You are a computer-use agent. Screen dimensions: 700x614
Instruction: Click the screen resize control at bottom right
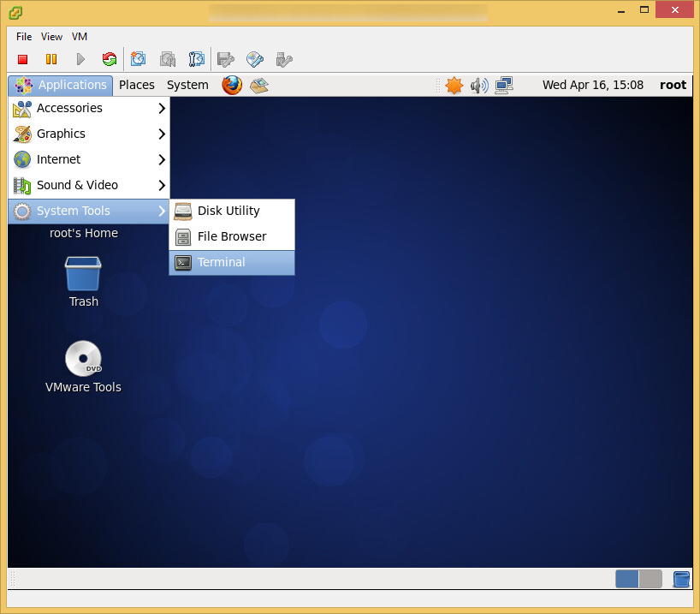point(681,579)
